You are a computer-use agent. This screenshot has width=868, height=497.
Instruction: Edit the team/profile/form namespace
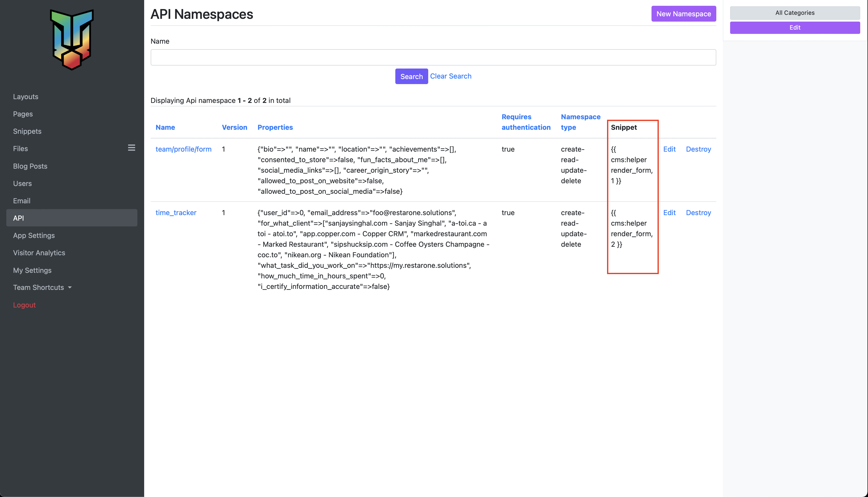(669, 149)
